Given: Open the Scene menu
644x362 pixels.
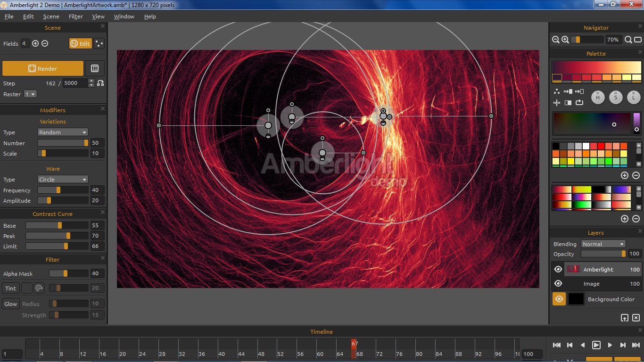Looking at the screenshot, I should [x=51, y=16].
